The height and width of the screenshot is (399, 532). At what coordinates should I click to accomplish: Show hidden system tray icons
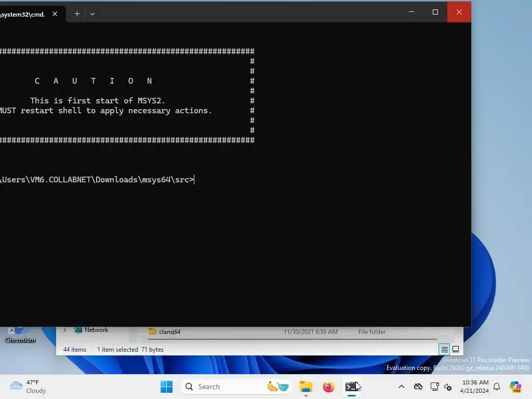point(402,387)
